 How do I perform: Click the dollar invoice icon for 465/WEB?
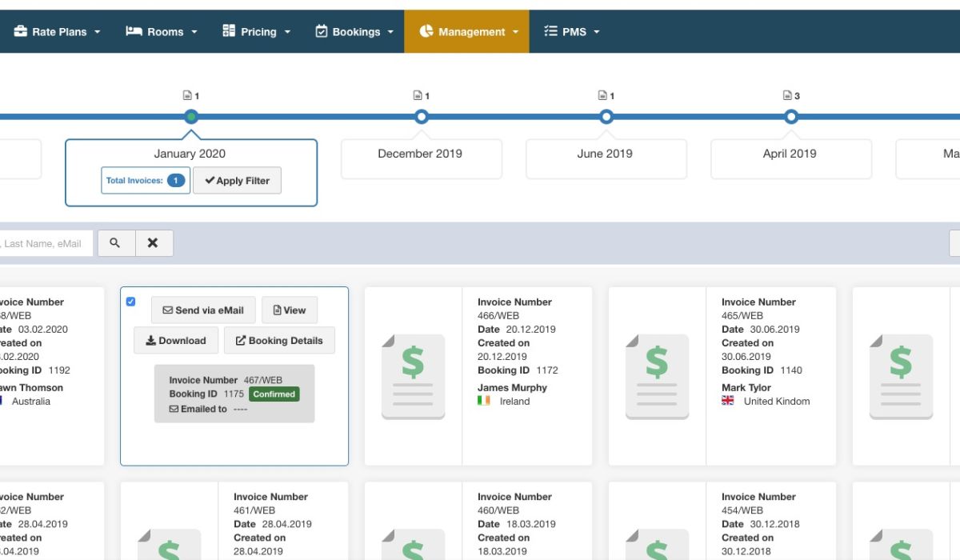[x=657, y=377]
